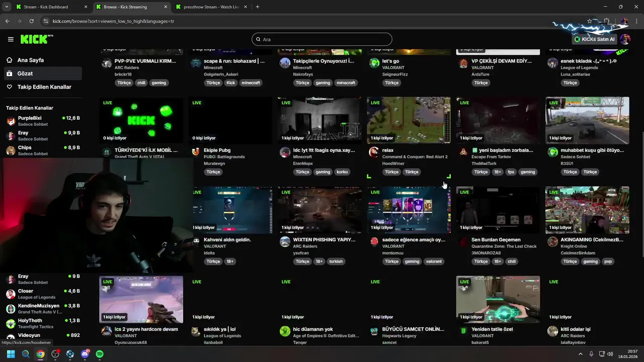Click ErenMopx channel avatar
The image size is (644, 362).
(285, 152)
